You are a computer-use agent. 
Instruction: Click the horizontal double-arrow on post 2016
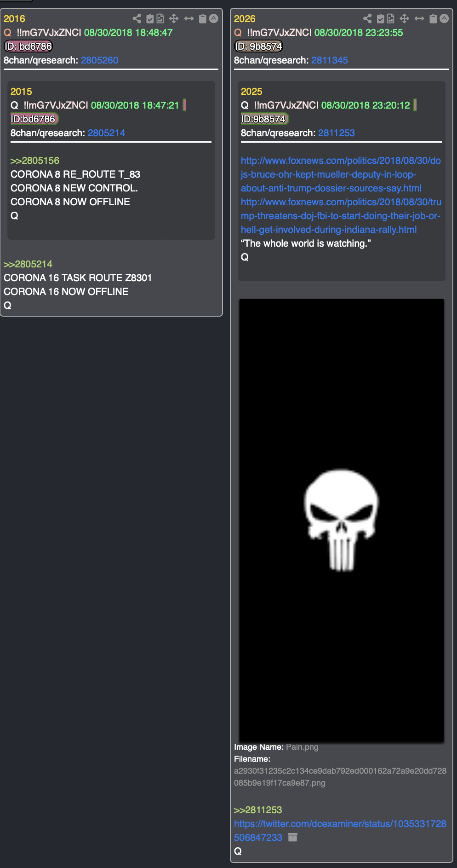pos(189,18)
